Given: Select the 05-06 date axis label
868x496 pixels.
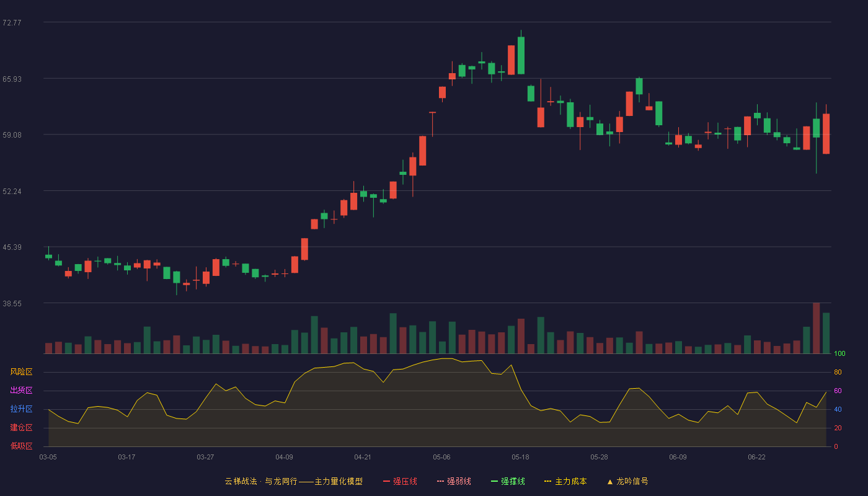Looking at the screenshot, I should pos(441,457).
